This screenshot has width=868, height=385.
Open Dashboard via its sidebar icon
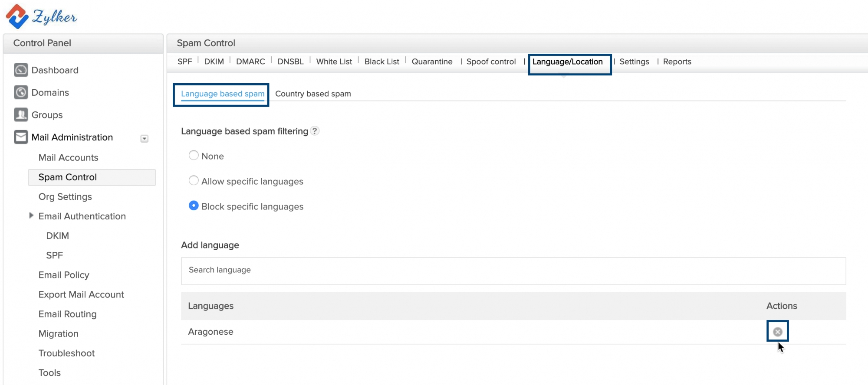tap(21, 70)
